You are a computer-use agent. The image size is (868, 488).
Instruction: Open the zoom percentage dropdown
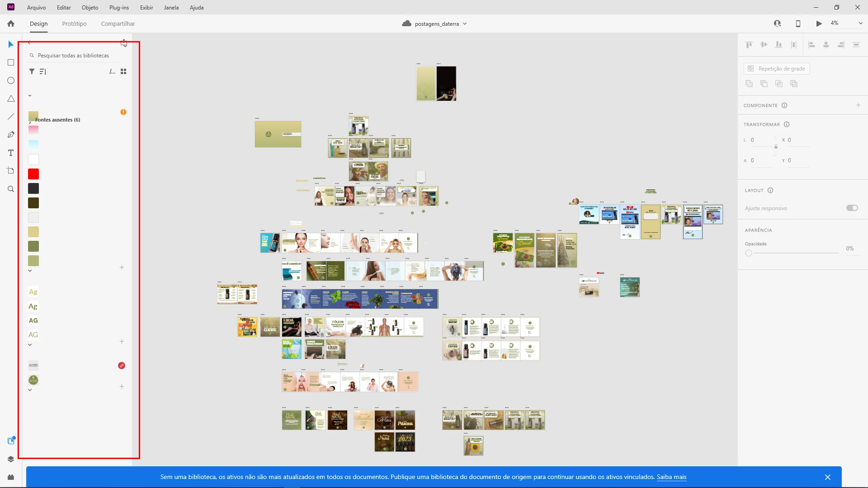click(860, 23)
